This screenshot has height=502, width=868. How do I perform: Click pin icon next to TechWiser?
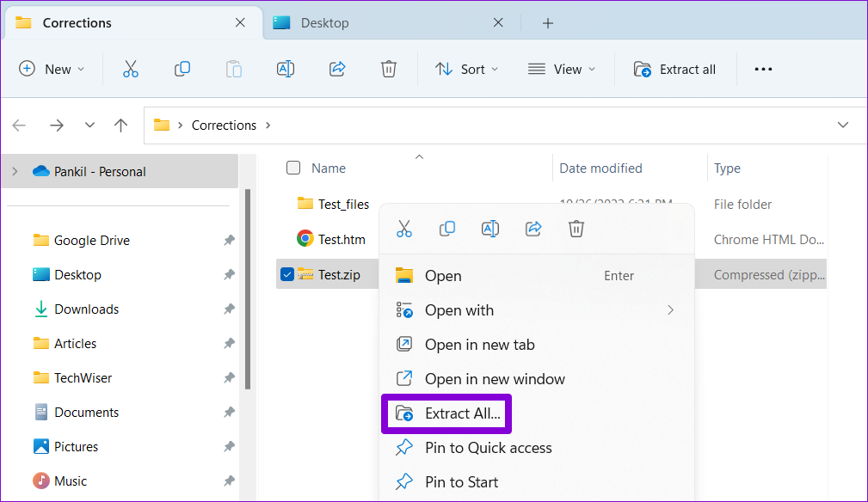point(229,378)
